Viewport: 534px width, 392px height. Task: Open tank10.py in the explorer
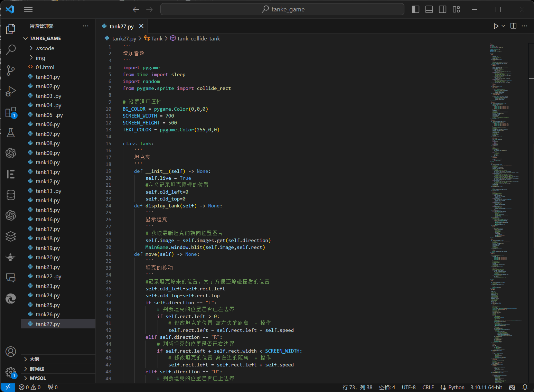[x=58, y=162]
